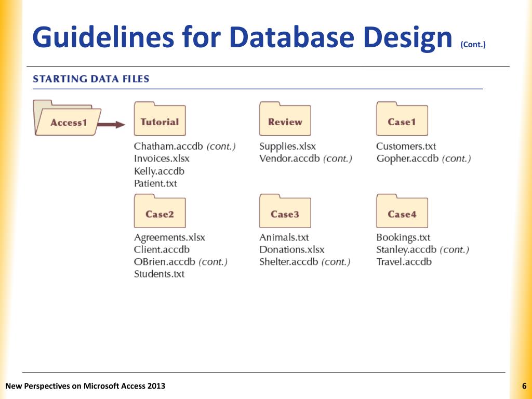Click the Case4 folder icon
Screen dimensions: 532x399
click(402, 211)
